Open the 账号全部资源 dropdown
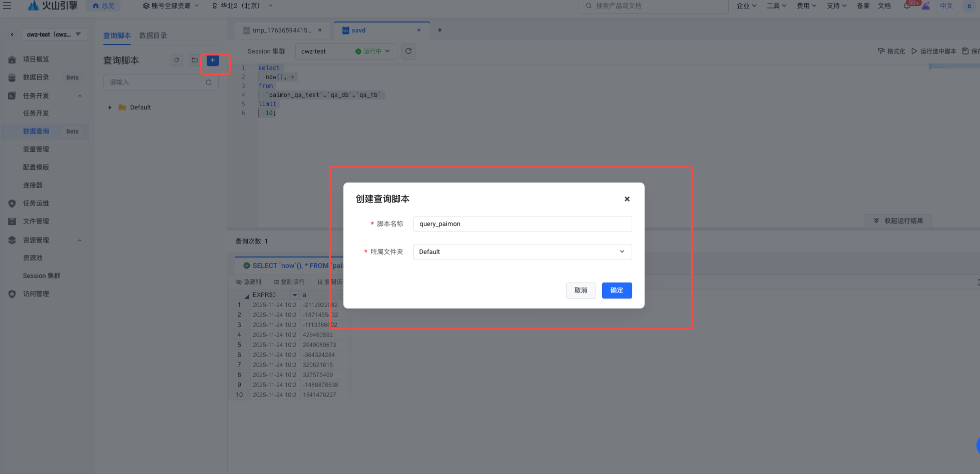 [171, 5]
